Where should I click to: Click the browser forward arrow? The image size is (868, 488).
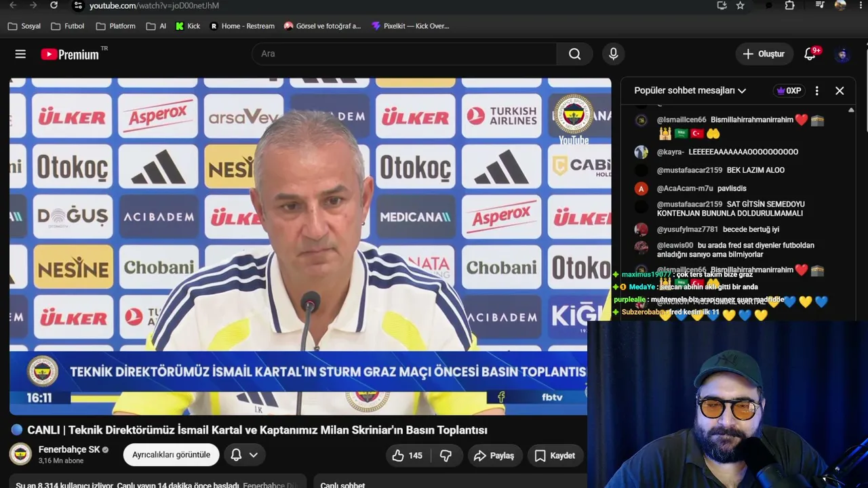pos(33,5)
